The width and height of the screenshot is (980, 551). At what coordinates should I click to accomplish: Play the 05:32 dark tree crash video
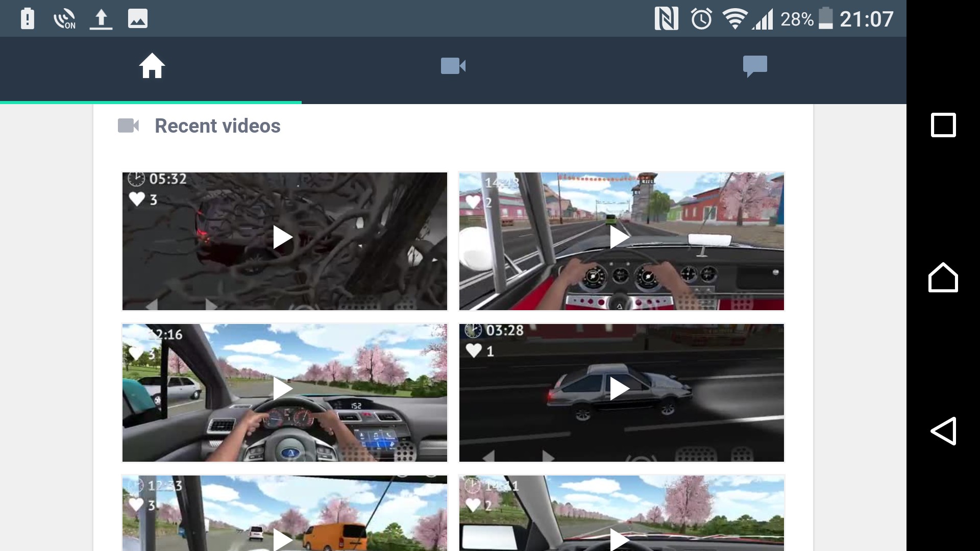coord(282,238)
